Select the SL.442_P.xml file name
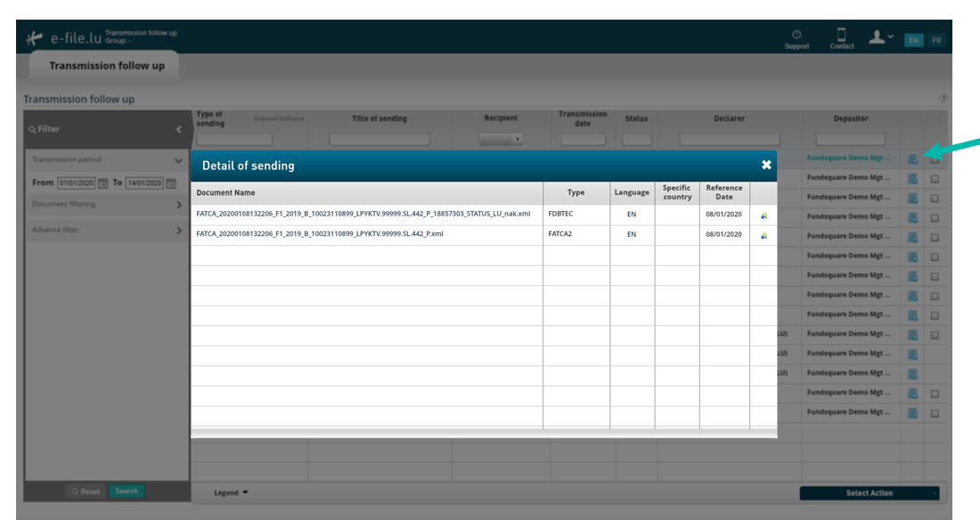980x520 pixels. pos(319,234)
